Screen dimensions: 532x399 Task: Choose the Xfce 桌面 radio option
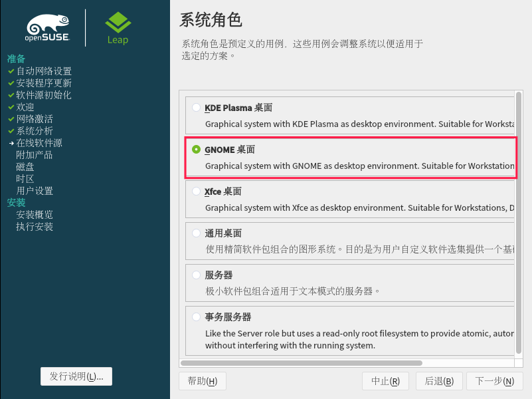tap(196, 191)
